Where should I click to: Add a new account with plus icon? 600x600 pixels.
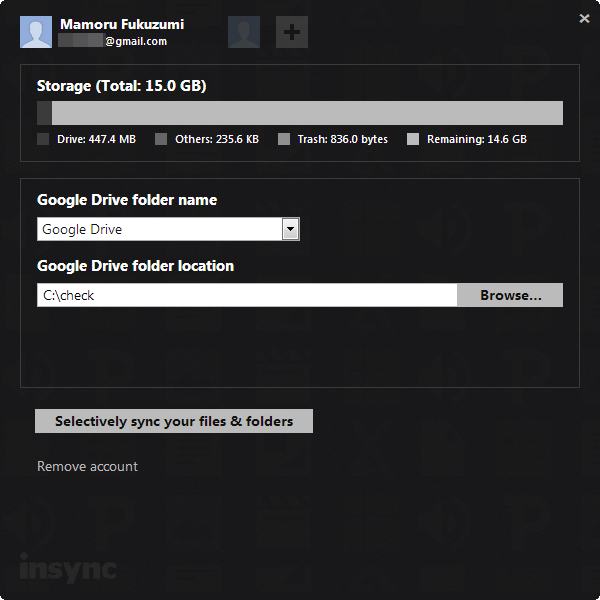coord(292,32)
